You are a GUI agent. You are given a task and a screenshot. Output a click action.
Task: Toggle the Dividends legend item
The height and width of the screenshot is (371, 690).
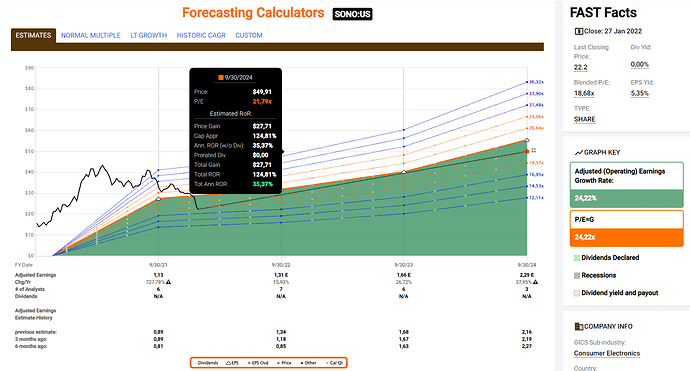tap(206, 363)
